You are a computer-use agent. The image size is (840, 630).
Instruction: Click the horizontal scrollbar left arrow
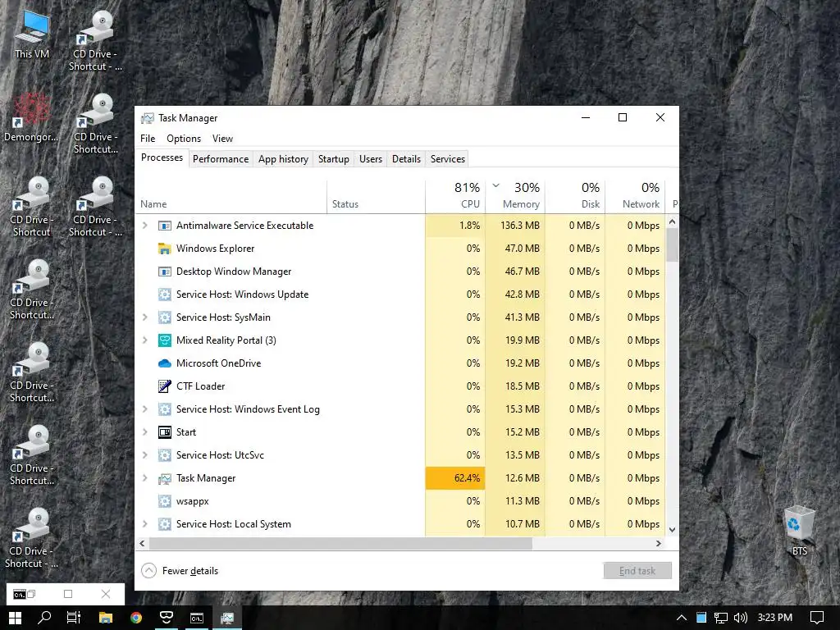click(x=142, y=543)
